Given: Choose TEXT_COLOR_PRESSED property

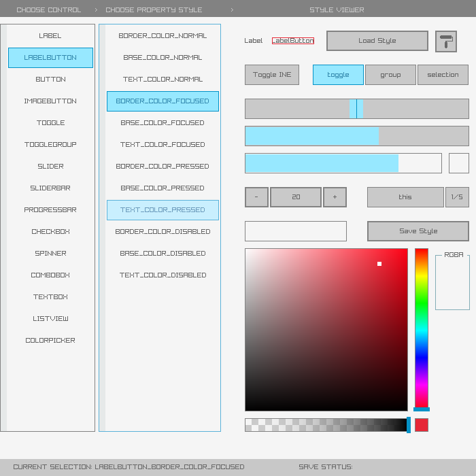Looking at the screenshot, I should point(163,210).
